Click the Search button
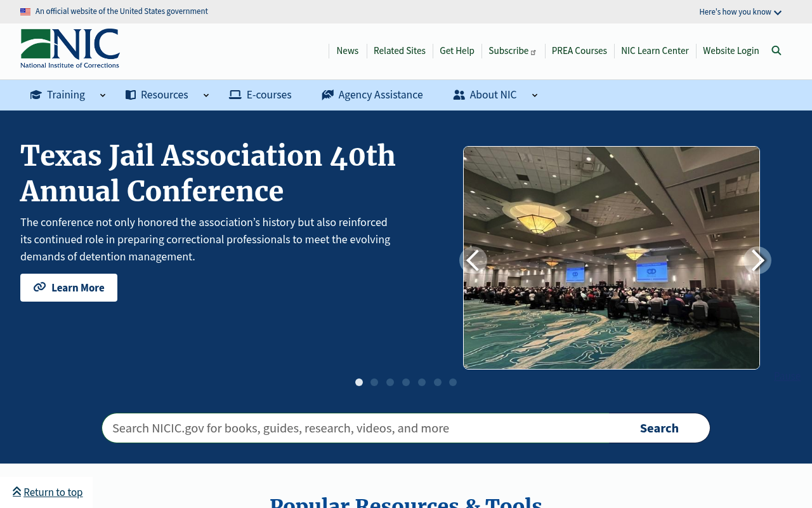This screenshot has width=812, height=508. [659, 428]
